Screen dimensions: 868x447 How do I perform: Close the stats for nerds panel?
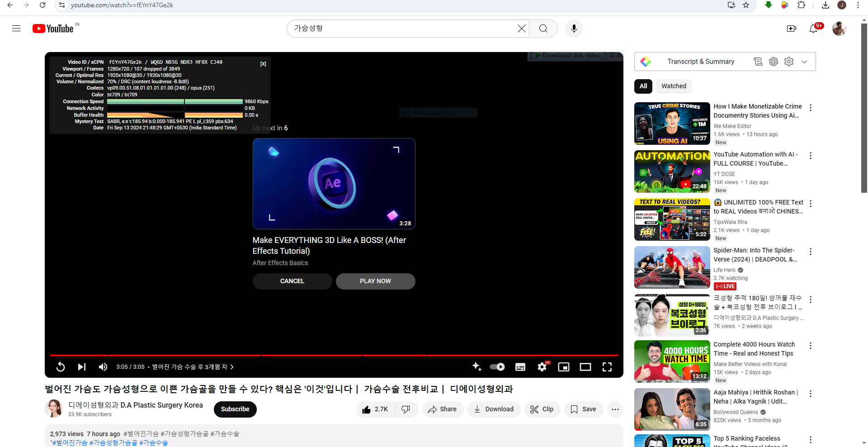pos(263,64)
